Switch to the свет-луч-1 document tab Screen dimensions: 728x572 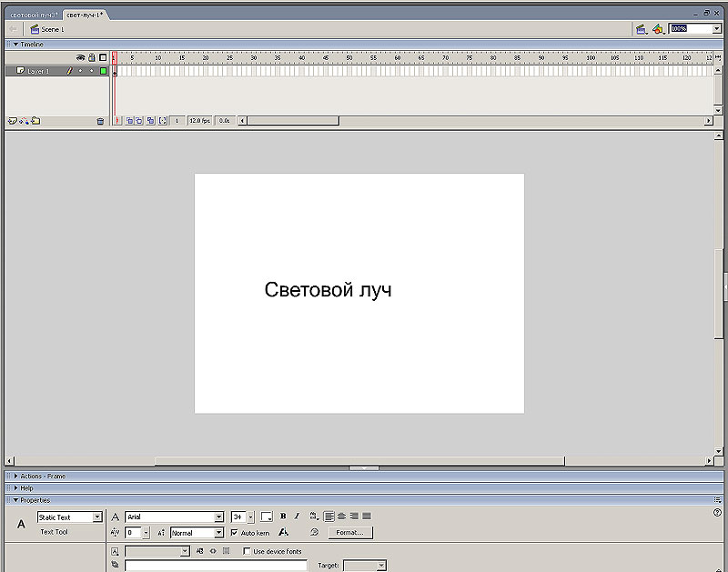coord(84,15)
